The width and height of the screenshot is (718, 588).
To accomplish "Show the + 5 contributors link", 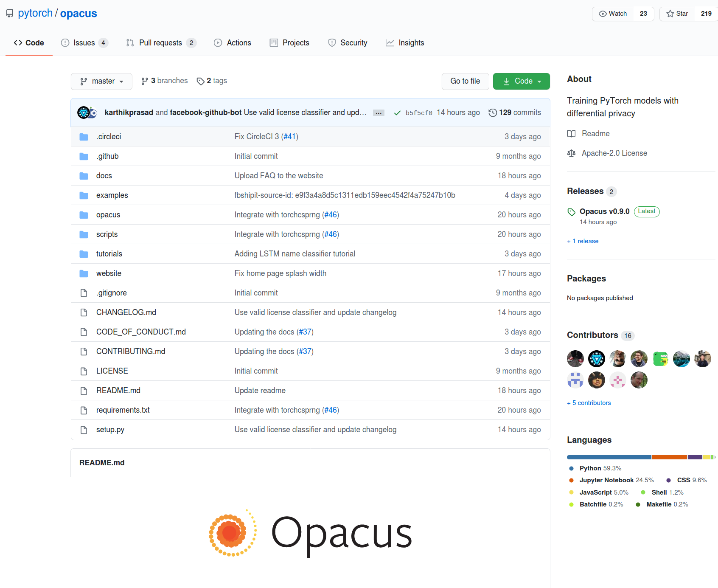I will pyautogui.click(x=589, y=403).
